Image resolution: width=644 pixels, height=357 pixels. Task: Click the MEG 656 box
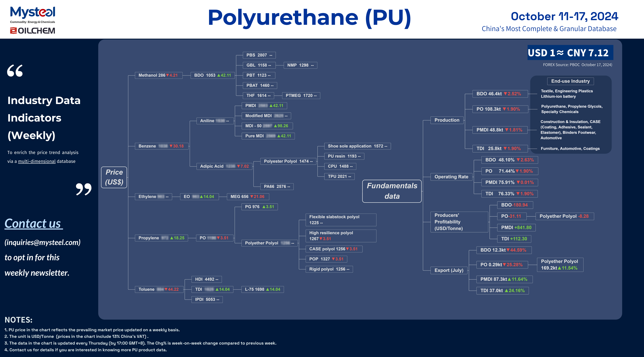[248, 197]
